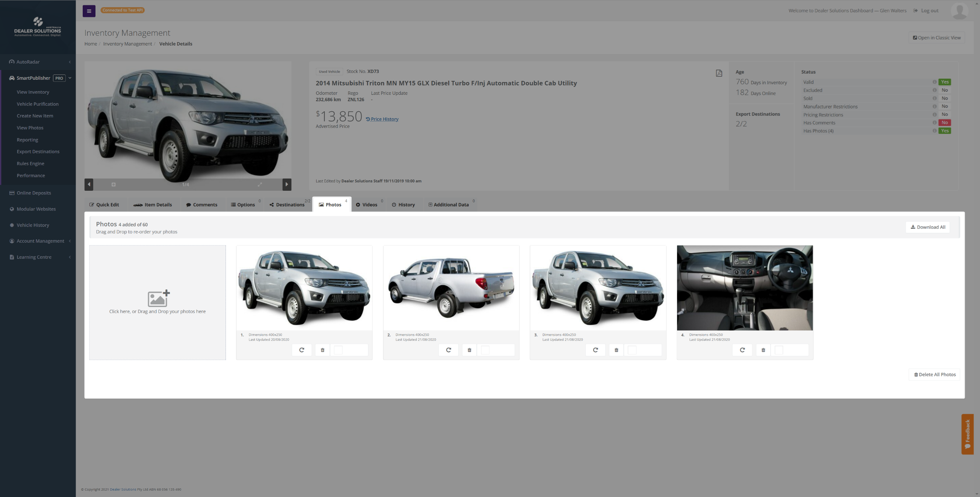Open in Classic View
This screenshot has height=497, width=980.
pos(937,38)
